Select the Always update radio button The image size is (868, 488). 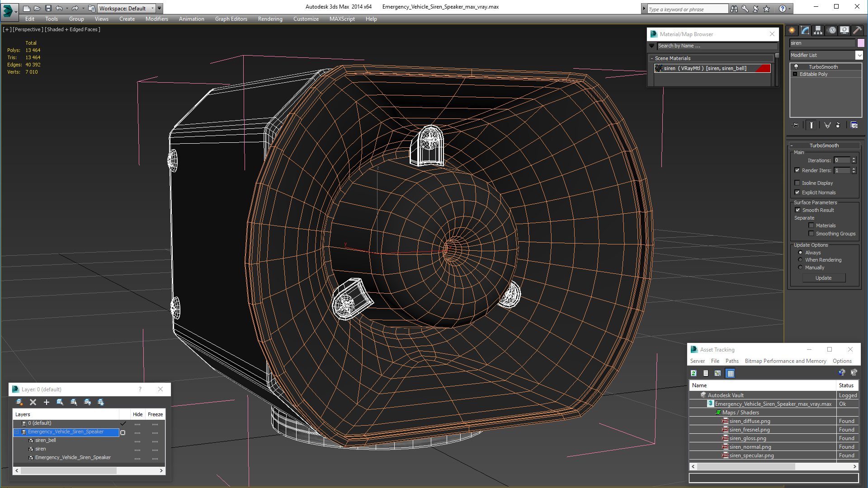pyautogui.click(x=800, y=253)
